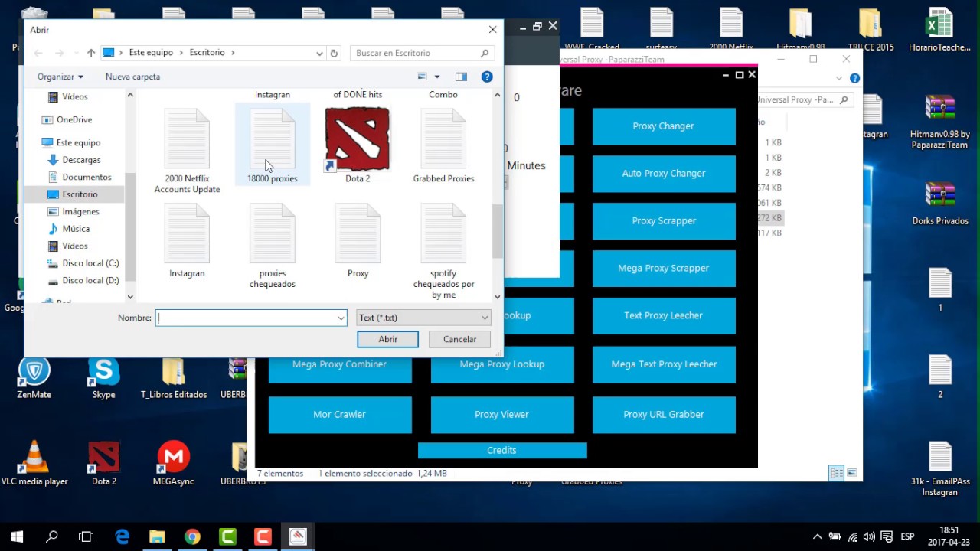Select Este equipo in navigation tree

[78, 142]
